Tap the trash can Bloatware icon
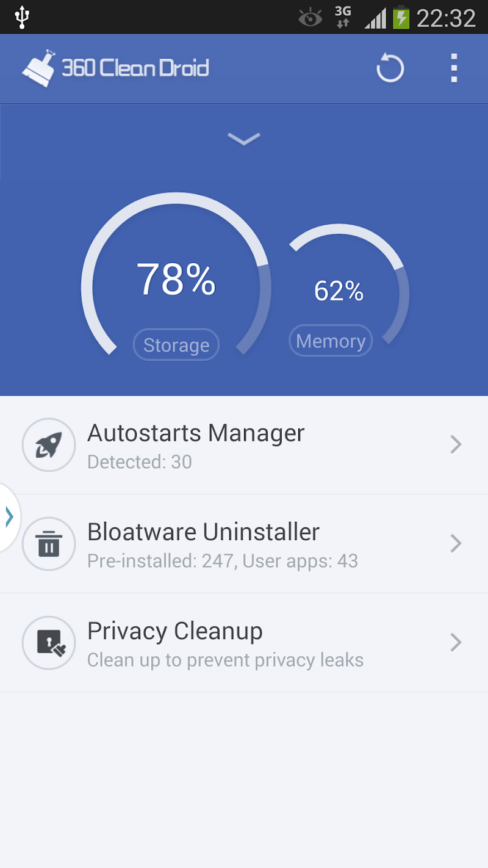Viewport: 488px width, 868px height. [x=48, y=544]
